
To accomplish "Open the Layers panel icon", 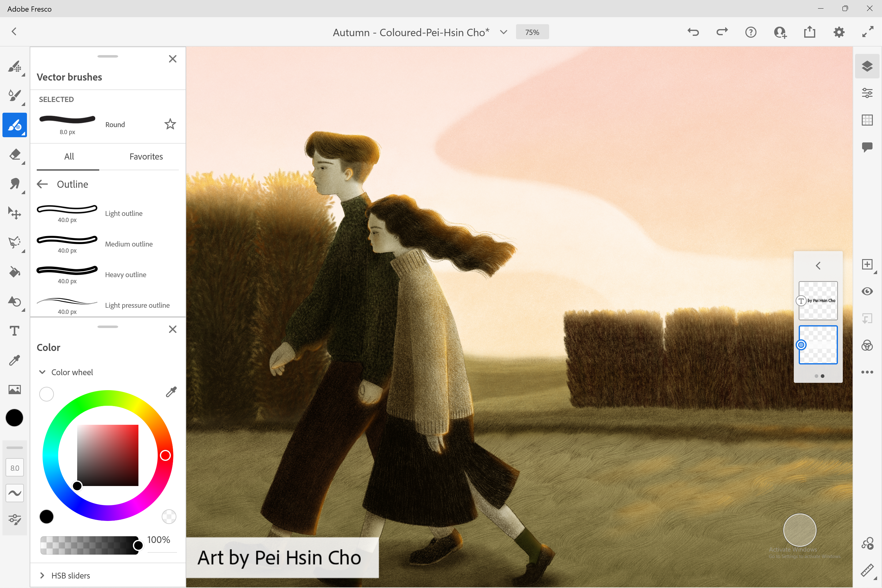I will 867,66.
